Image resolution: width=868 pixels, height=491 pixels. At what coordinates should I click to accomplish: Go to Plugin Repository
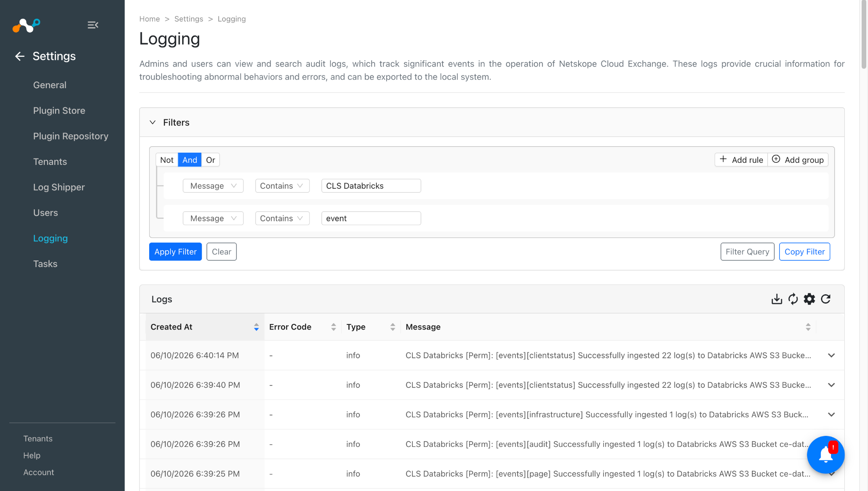(71, 136)
